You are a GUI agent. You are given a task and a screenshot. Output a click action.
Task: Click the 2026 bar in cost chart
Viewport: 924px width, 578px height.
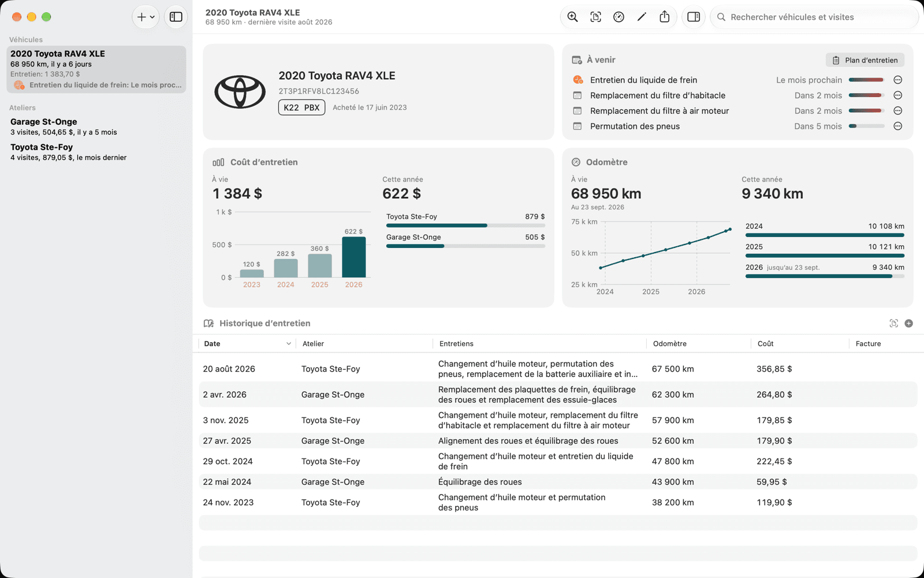pos(354,257)
